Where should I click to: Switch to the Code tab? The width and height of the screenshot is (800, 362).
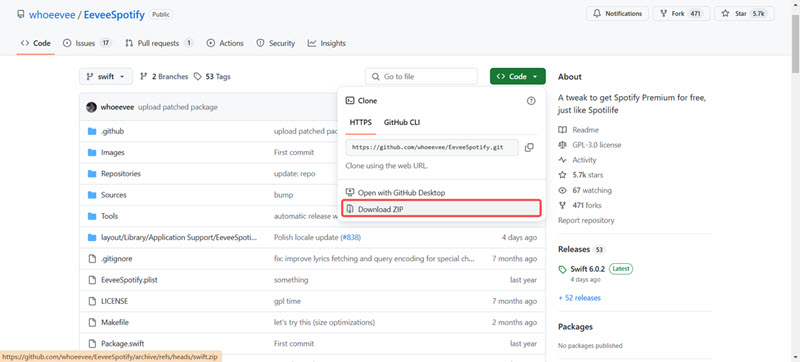(36, 43)
